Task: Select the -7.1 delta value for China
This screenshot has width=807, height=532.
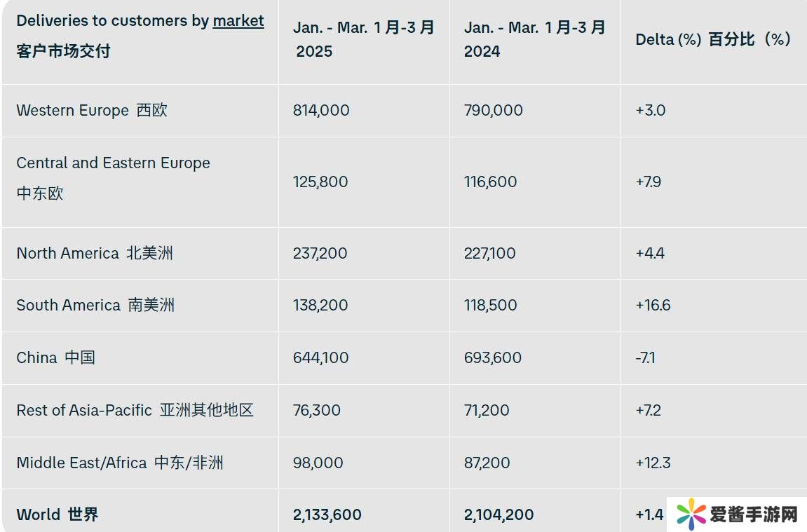Action: 645,357
